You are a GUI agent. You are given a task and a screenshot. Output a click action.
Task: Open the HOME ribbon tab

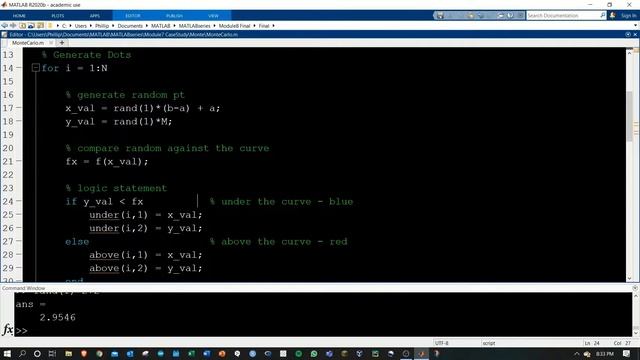19,16
